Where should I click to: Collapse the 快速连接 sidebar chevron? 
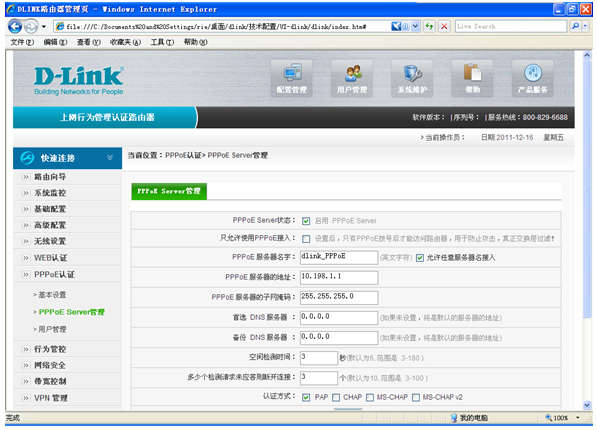coord(110,157)
